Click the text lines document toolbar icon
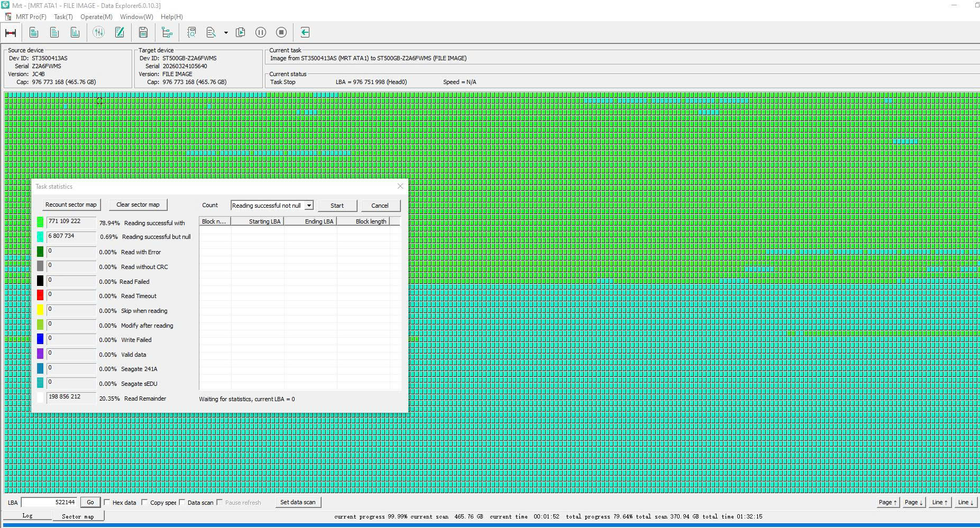Image resolution: width=980 pixels, height=528 pixels. 54,33
